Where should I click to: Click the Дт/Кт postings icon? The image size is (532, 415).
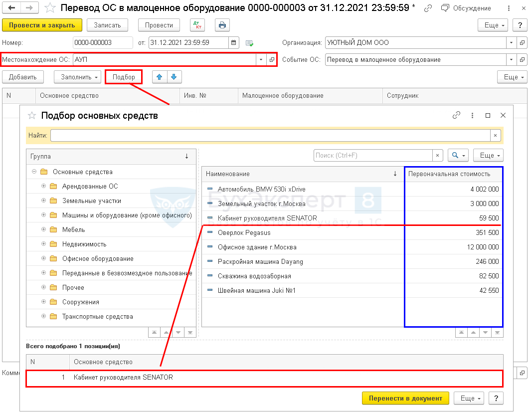pos(197,25)
